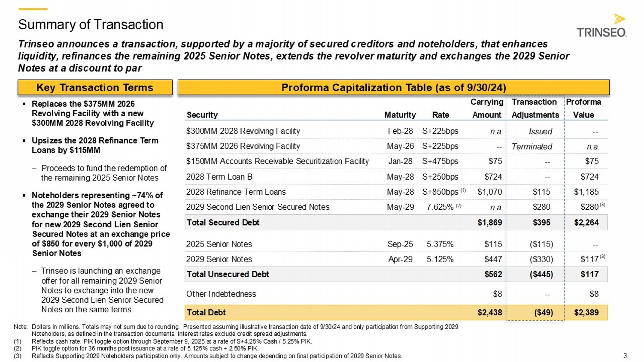
Task: Click the Trinseo logo icon
Action: [619, 19]
